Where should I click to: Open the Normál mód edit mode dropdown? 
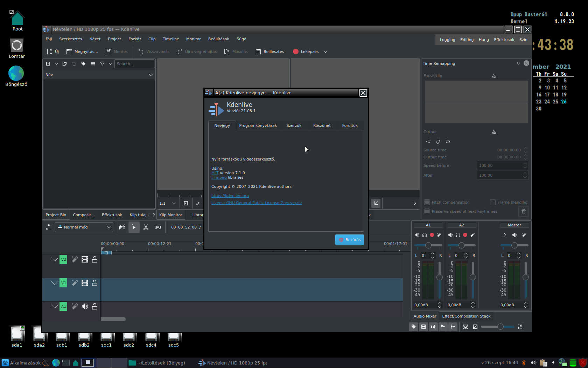coord(84,227)
